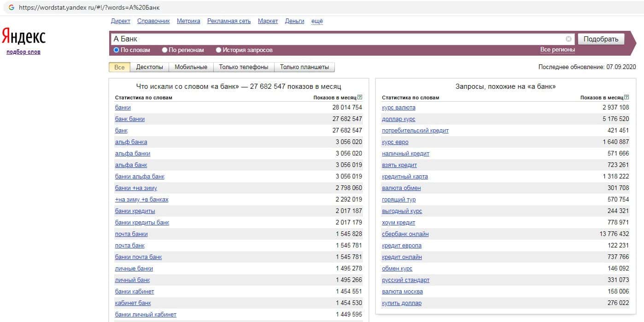Switch to the 'Только телефоны' tab
Screen dimensions: 644x322
tap(243, 67)
